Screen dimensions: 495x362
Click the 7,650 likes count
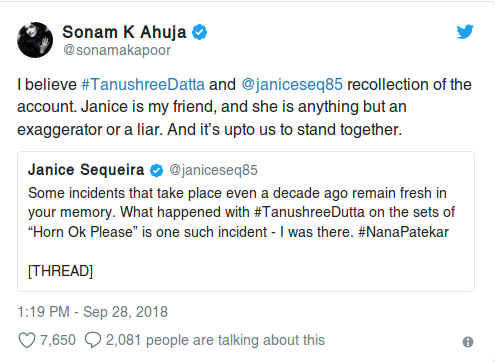pos(58,340)
